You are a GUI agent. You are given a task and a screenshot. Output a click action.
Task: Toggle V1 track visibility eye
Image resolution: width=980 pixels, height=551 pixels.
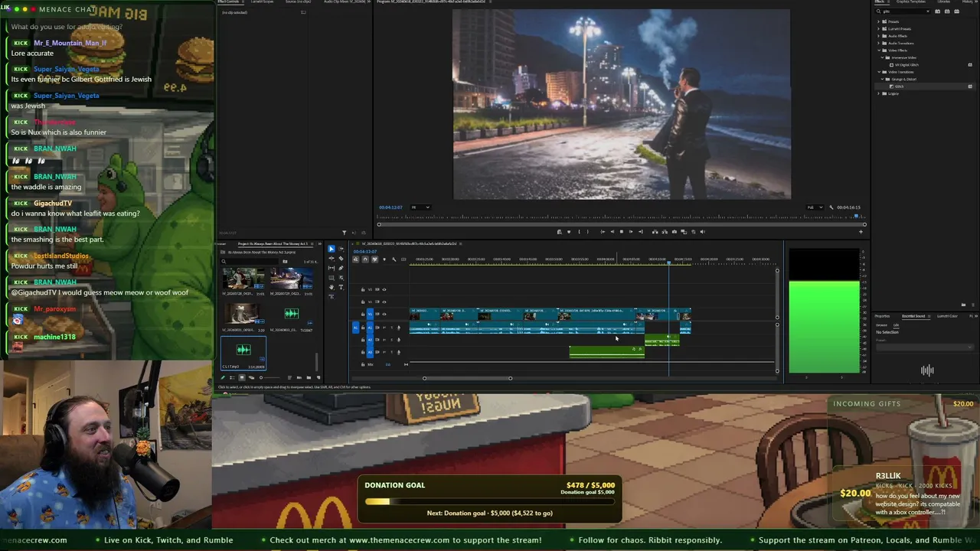(384, 314)
